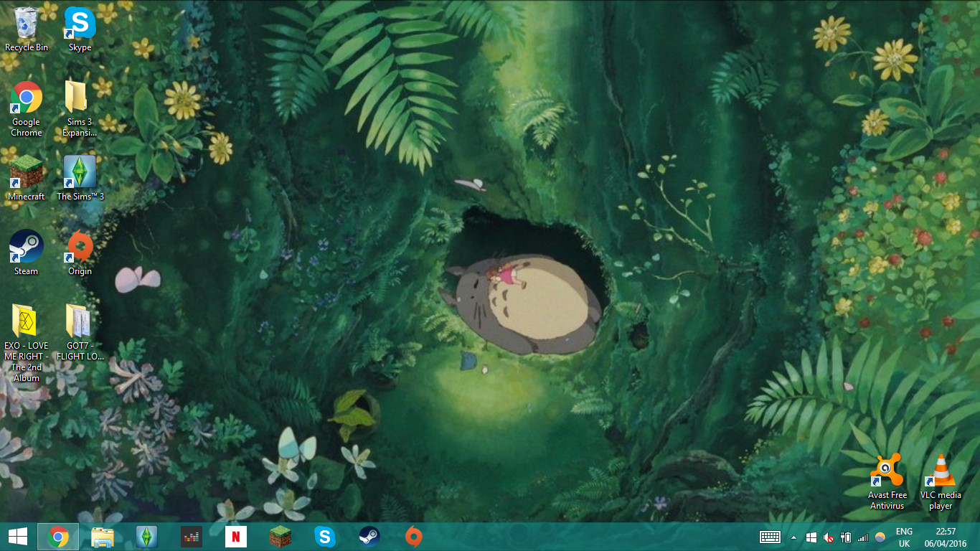Change the ENG UK input language

click(x=904, y=537)
